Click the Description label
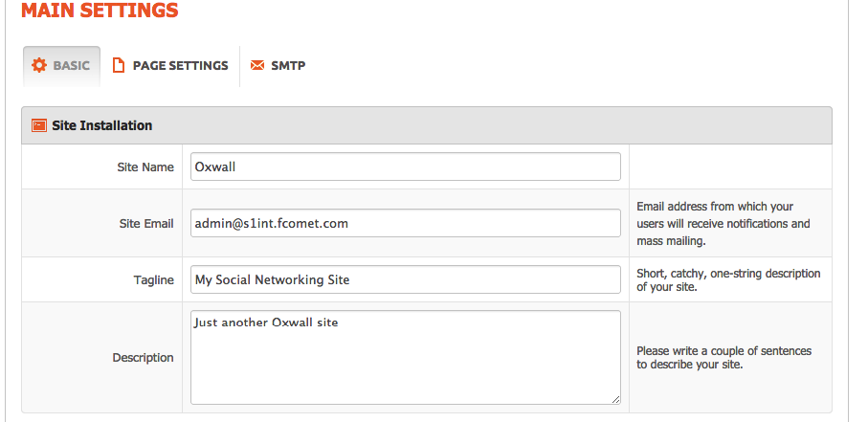 coord(143,358)
